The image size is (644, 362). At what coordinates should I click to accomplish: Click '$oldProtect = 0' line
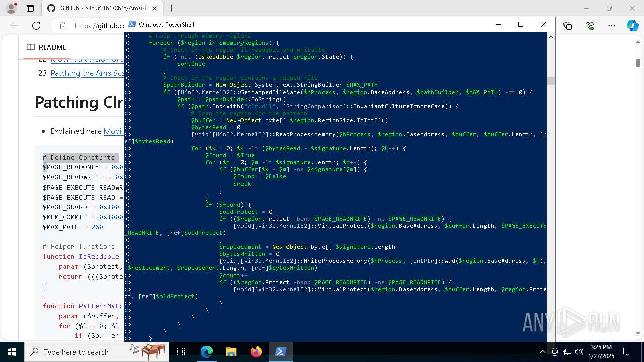[246, 212]
